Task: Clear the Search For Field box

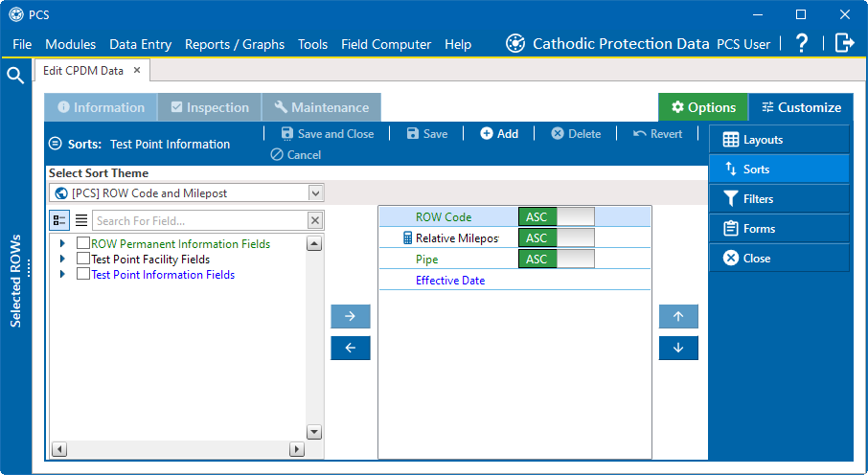Action: click(314, 221)
